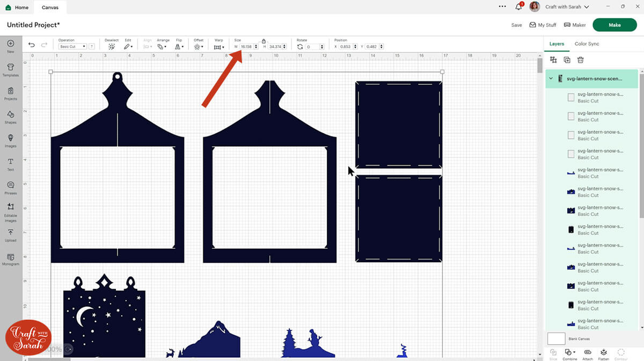This screenshot has height=361, width=644.
Task: Delete layer using the trash icon
Action: click(x=580, y=60)
